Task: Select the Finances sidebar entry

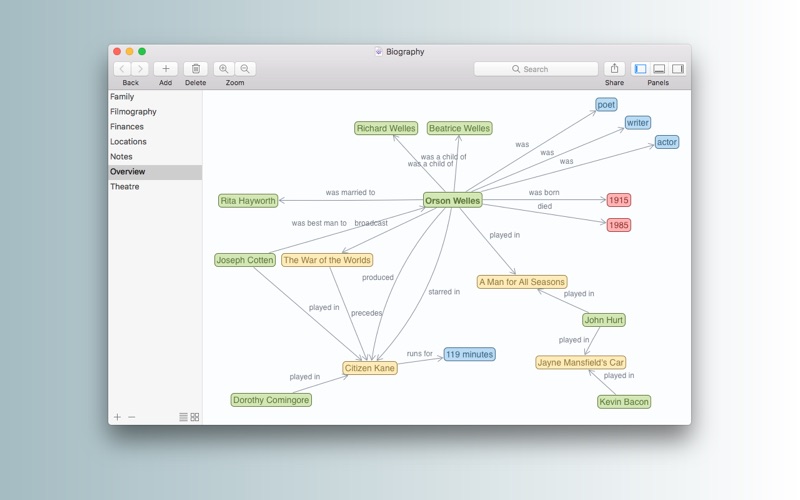Action: [155, 127]
